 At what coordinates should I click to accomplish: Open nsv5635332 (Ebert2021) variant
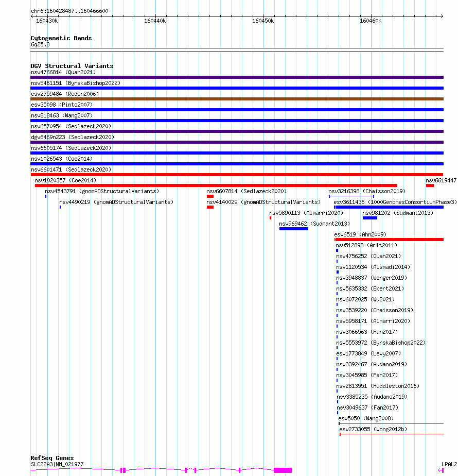[369, 288]
